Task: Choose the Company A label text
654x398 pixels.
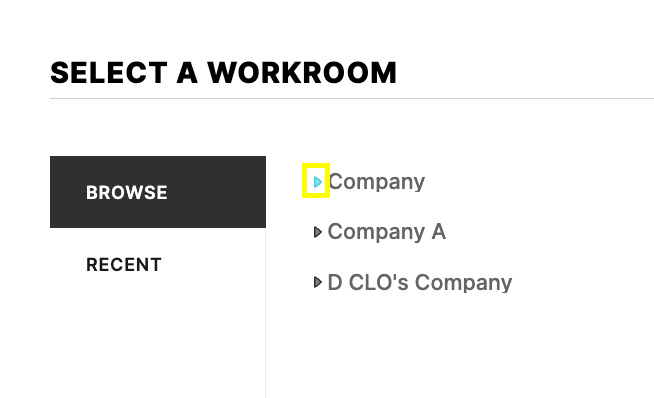Action: pyautogui.click(x=387, y=232)
